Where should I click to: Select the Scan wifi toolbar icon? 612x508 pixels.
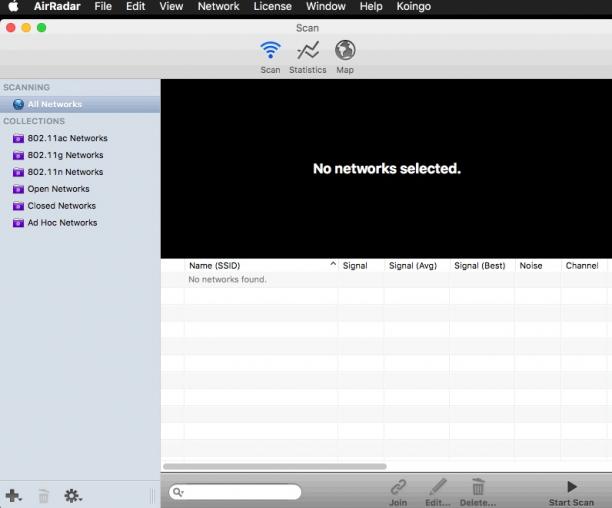pyautogui.click(x=270, y=50)
